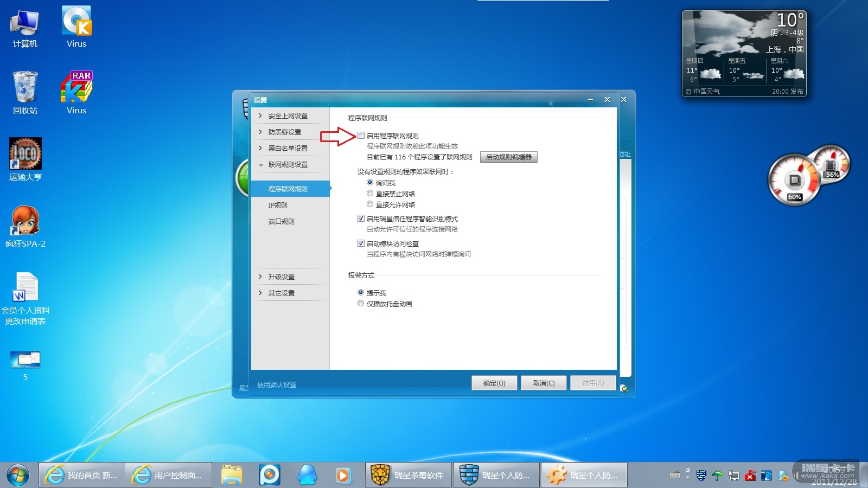Image resolution: width=868 pixels, height=488 pixels.
Task: Open the QQ penguin taskbar icon
Action: point(308,475)
